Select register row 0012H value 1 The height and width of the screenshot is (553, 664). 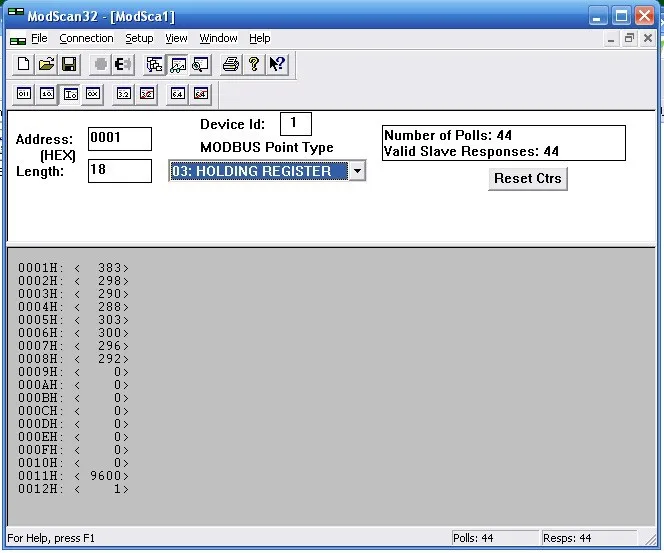(73, 489)
